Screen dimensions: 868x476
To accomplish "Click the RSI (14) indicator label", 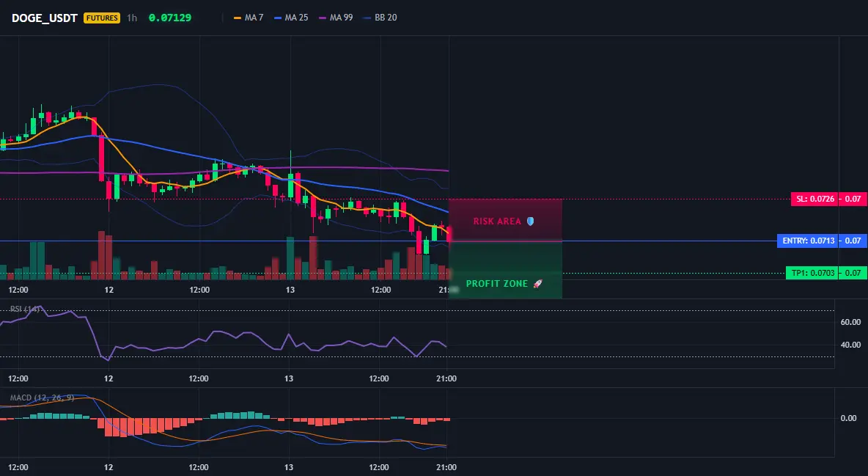I will click(x=25, y=309).
